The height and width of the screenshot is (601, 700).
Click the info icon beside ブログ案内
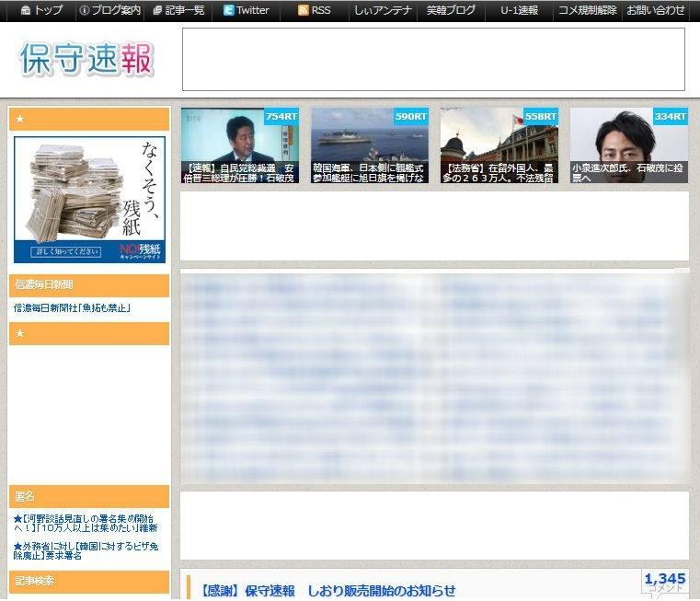[x=85, y=10]
